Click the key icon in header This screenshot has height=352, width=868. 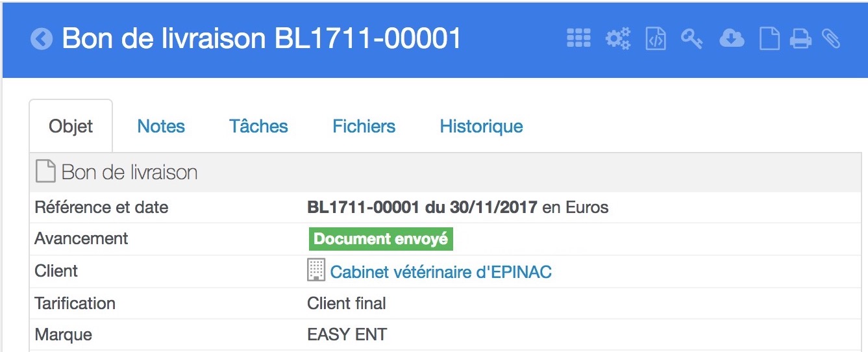[x=692, y=39]
